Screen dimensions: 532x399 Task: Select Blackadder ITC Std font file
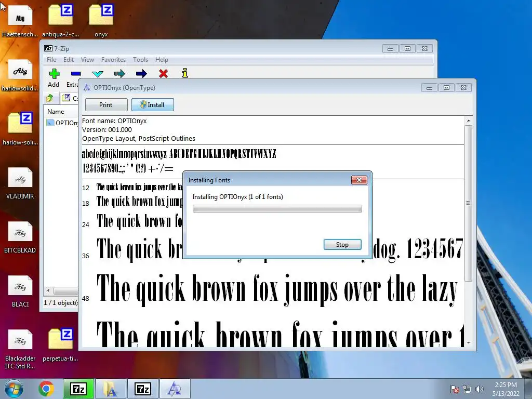click(20, 349)
